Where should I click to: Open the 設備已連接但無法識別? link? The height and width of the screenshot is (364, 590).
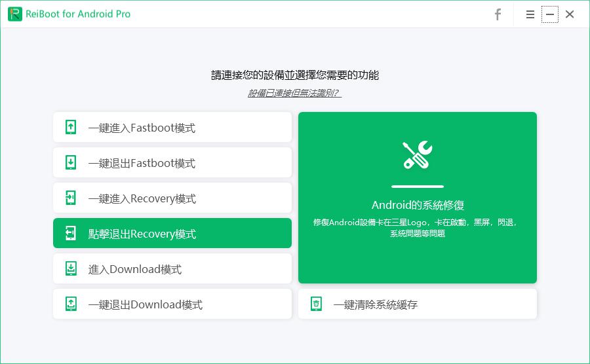coord(294,94)
